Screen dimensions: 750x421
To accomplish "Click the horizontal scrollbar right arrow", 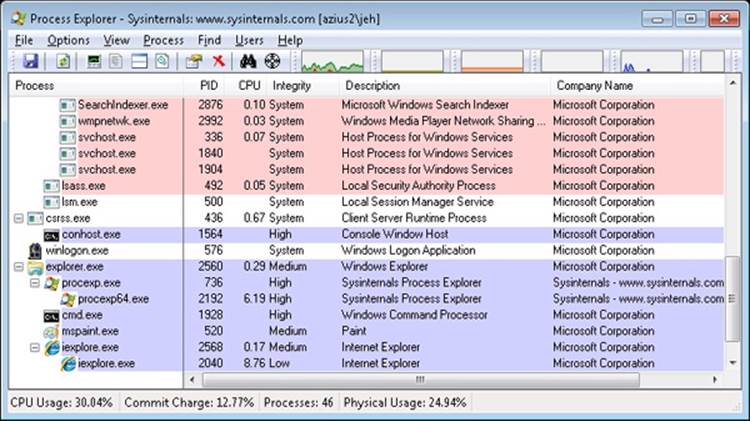I will (x=715, y=380).
